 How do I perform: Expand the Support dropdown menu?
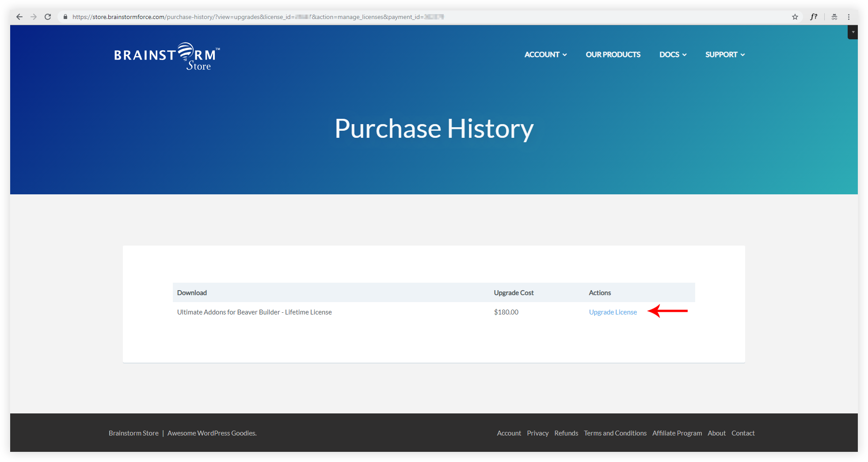coord(725,55)
